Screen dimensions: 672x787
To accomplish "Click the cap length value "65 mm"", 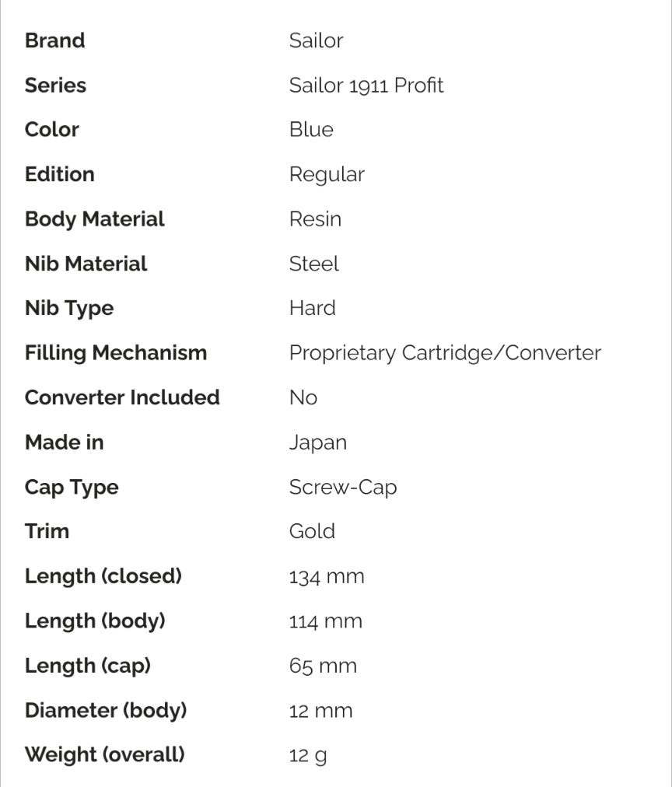I will 323,666.
